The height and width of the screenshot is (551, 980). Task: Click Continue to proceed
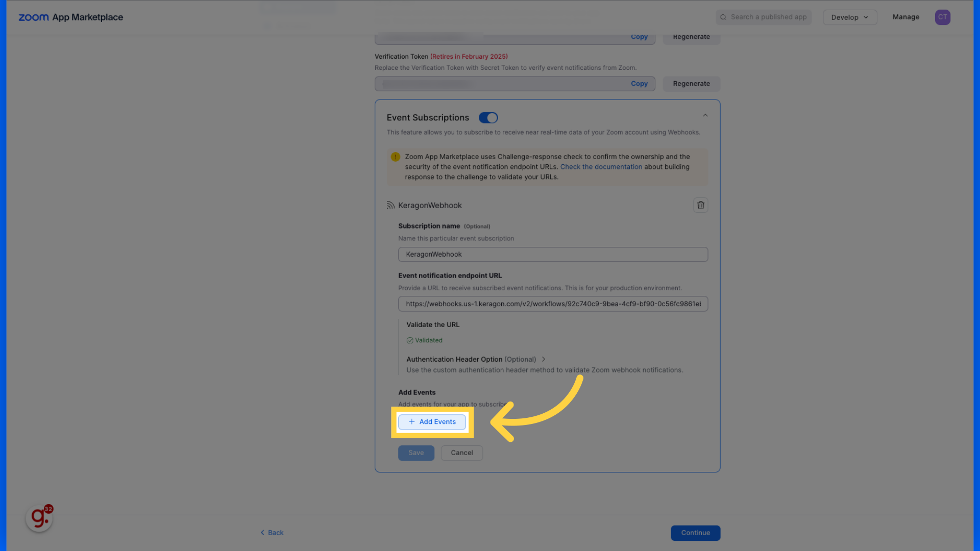tap(695, 533)
